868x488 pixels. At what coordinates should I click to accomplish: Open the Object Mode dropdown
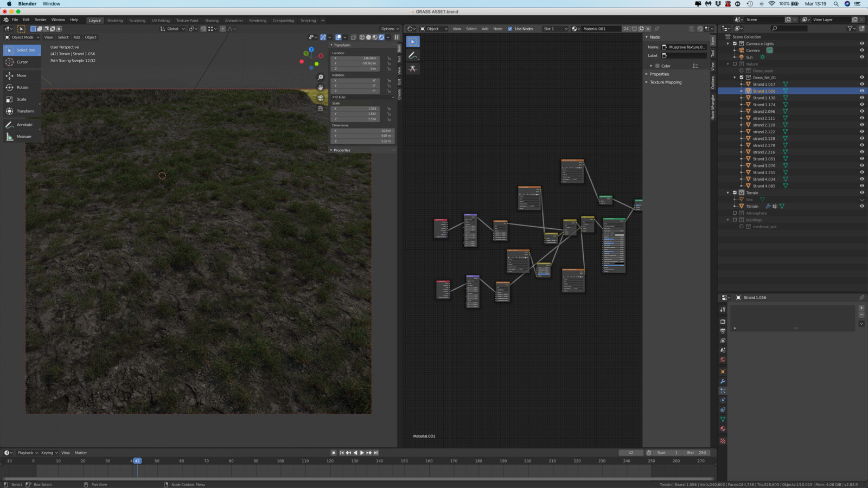tap(22, 37)
